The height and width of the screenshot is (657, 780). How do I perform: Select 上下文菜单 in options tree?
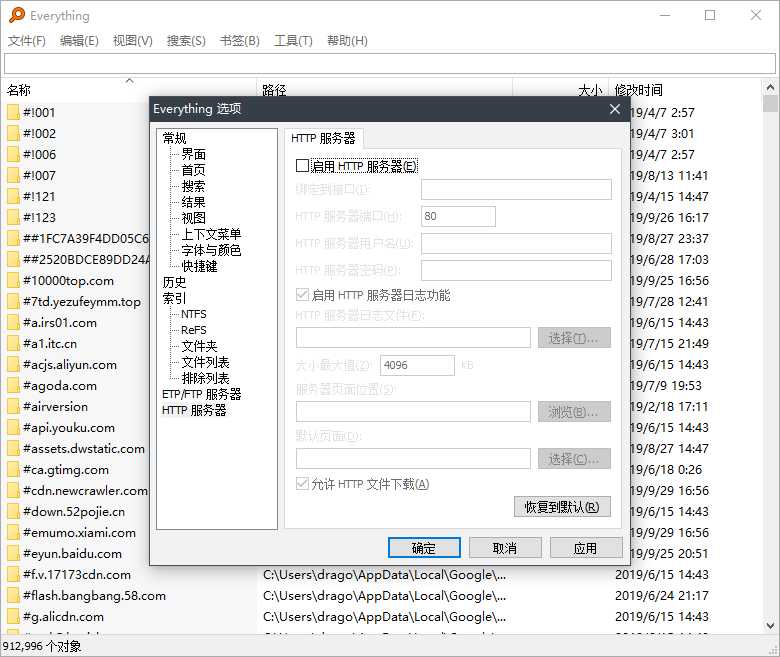211,234
